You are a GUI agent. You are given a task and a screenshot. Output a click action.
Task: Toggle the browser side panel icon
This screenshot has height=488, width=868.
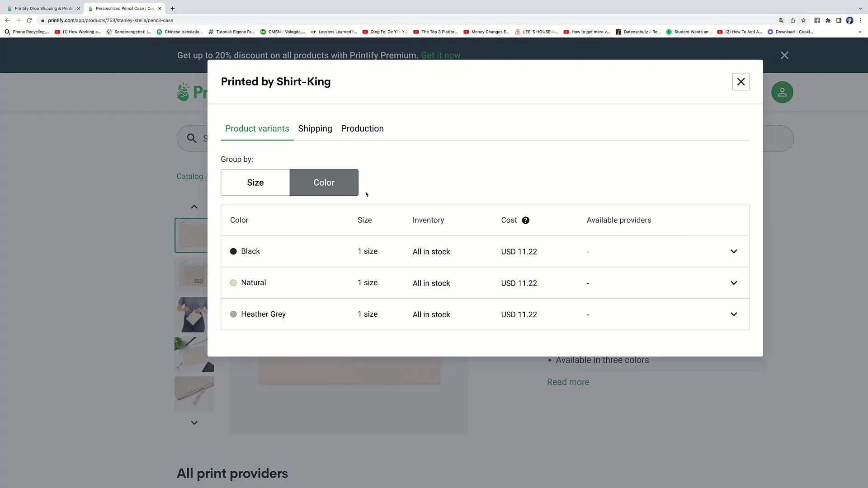pos(839,20)
